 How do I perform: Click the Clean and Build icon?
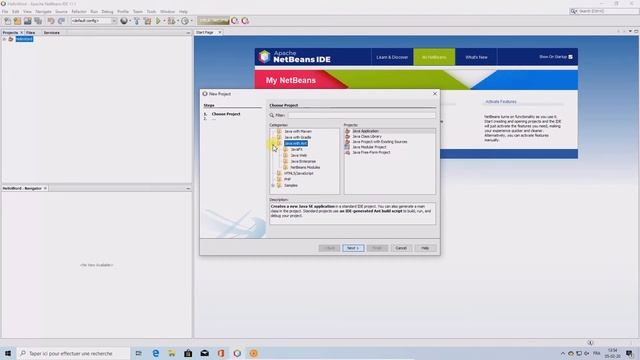point(147,21)
